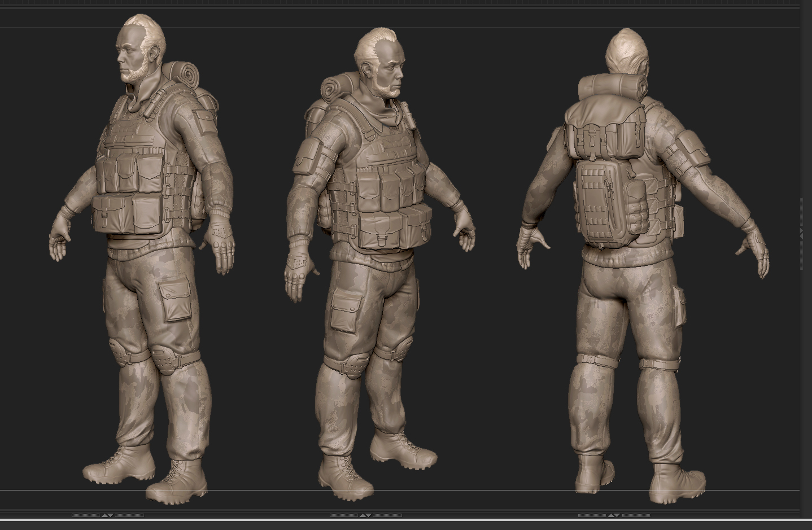The image size is (812, 530).
Task: Click the up arrow on the bottom-left divider
Action: [x=105, y=515]
